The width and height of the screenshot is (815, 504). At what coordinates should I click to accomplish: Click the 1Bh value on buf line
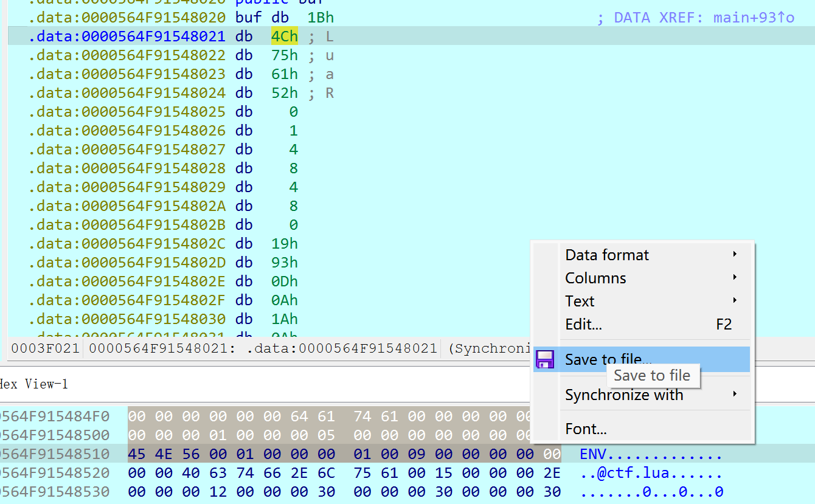click(321, 18)
